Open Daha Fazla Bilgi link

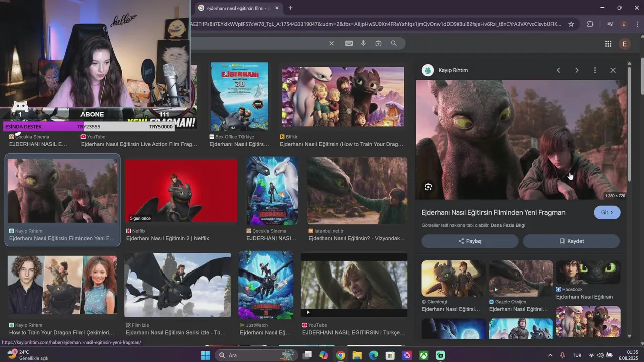tap(508, 225)
